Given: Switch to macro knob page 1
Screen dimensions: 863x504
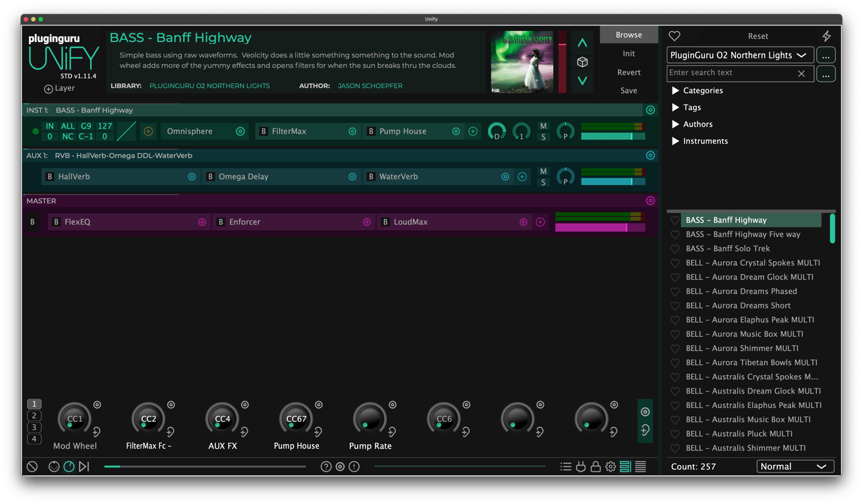Looking at the screenshot, I should coord(34,404).
